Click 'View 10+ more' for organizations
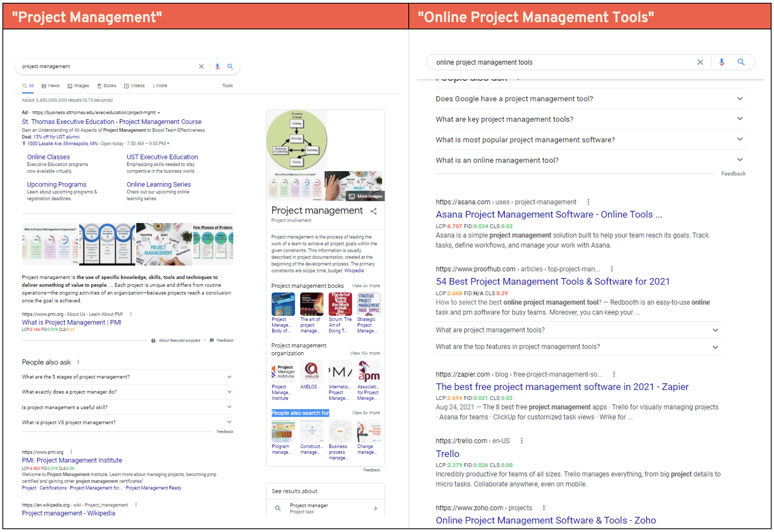Image resolution: width=774 pixels, height=532 pixels. click(365, 353)
